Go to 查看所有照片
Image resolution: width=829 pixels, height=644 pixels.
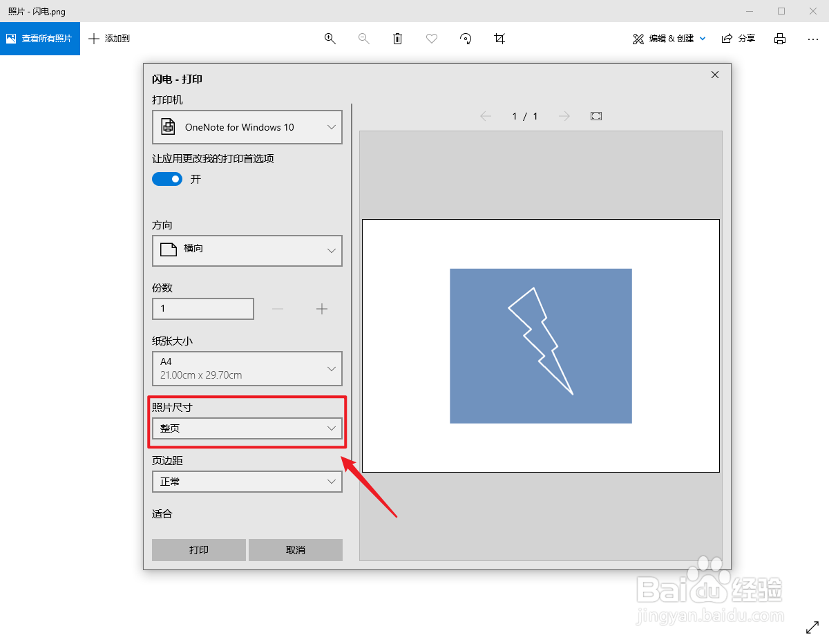pyautogui.click(x=40, y=39)
